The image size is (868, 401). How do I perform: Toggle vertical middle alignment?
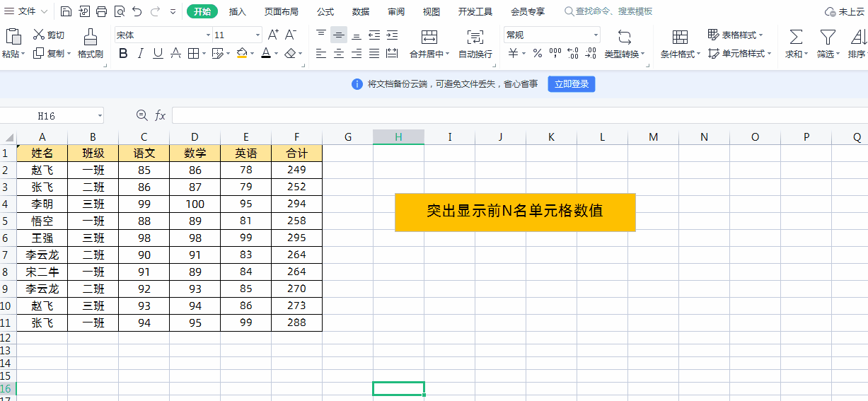click(x=339, y=35)
